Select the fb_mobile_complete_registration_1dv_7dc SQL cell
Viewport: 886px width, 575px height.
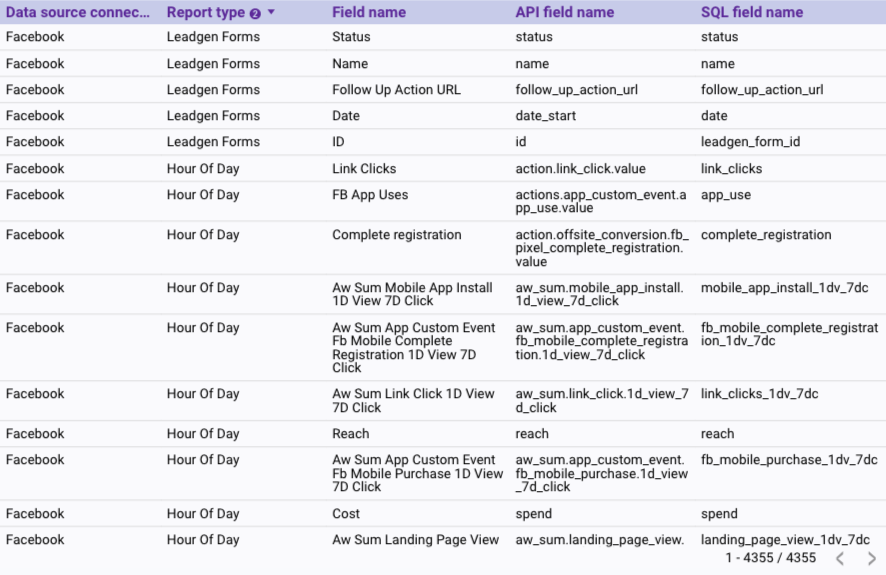[x=789, y=334]
